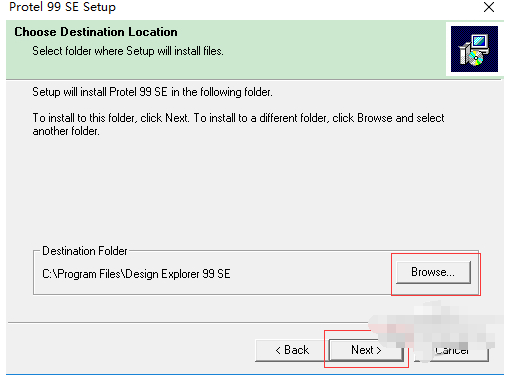Click the Destination Folder group label
The image size is (508, 377).
pyautogui.click(x=85, y=251)
